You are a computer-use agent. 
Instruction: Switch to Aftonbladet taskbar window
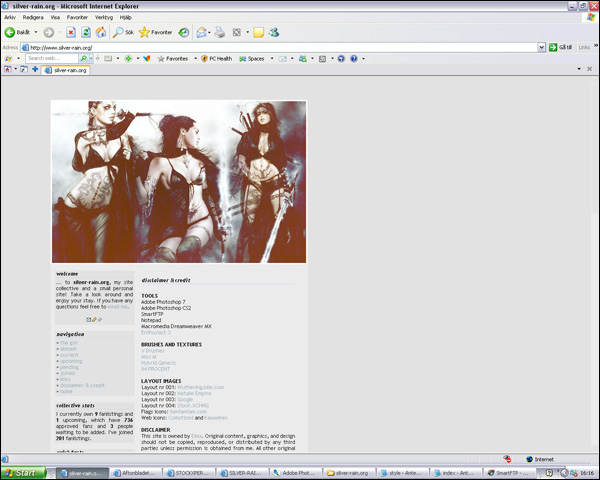pos(135,473)
